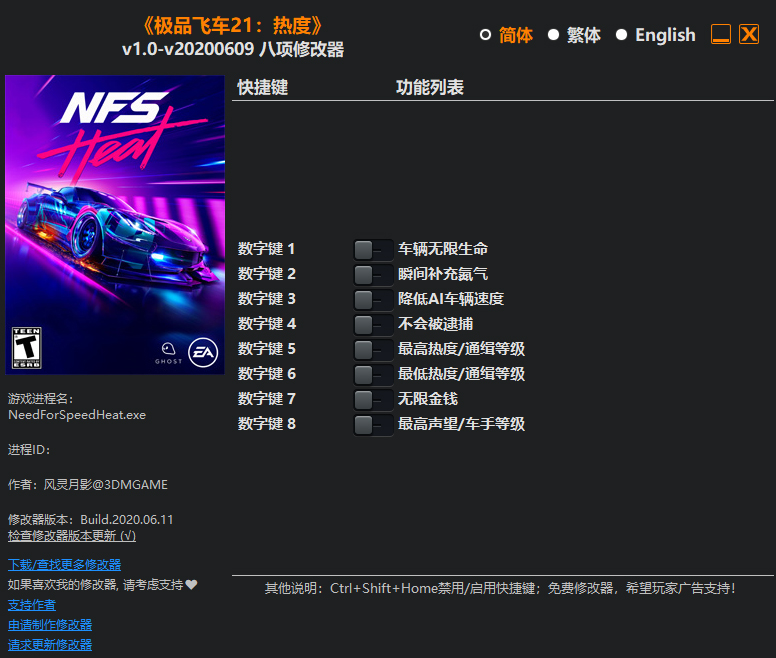Click hotkey label 数字键 4
The height and width of the screenshot is (658, 776).
tap(266, 324)
